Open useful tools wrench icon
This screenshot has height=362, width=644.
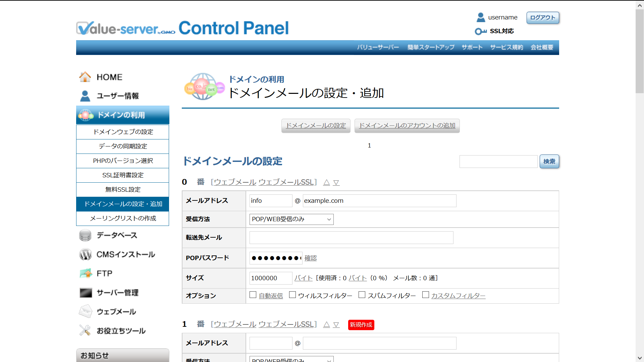pyautogui.click(x=85, y=330)
